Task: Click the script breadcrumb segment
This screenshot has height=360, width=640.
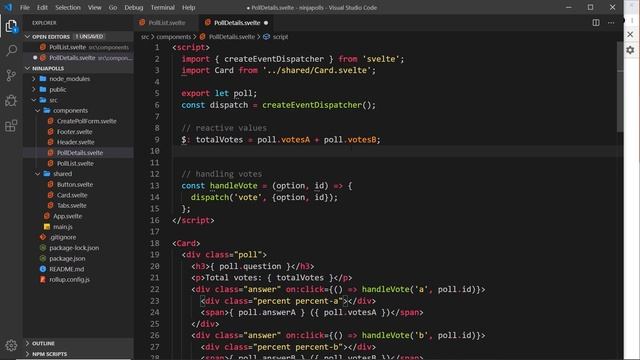Action: click(280, 37)
